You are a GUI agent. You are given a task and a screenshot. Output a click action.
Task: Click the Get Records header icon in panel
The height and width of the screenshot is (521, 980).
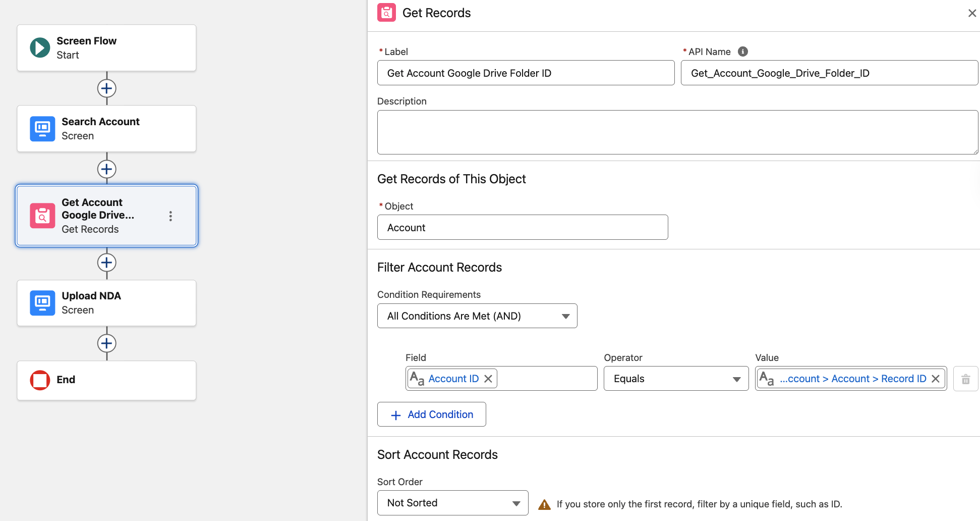tap(386, 13)
